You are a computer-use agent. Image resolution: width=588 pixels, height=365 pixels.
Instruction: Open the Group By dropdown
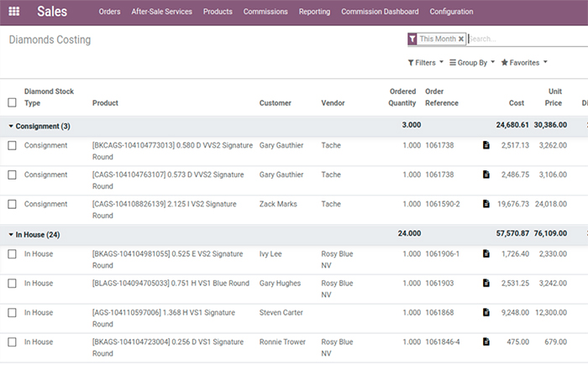click(472, 63)
